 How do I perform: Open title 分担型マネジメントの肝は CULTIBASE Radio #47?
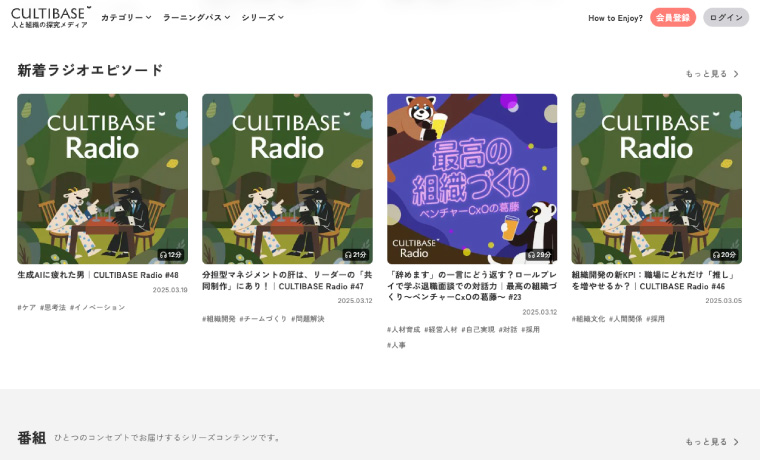tap(287, 281)
